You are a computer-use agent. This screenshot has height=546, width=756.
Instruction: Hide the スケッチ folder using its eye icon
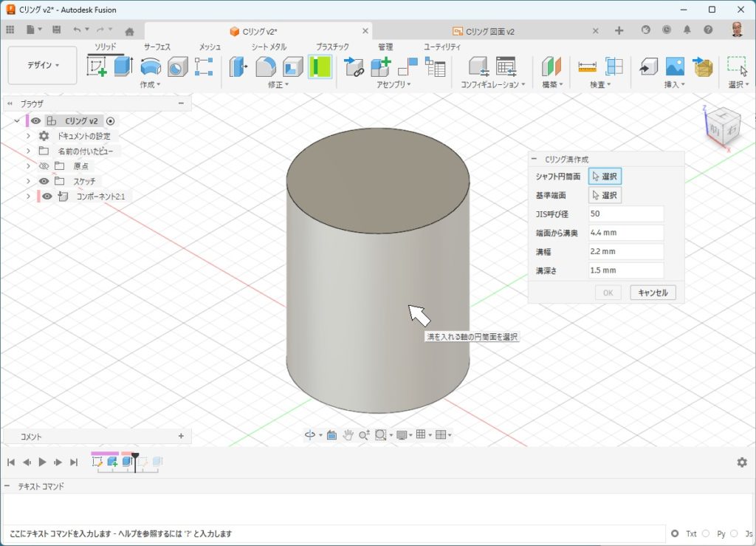click(x=44, y=181)
